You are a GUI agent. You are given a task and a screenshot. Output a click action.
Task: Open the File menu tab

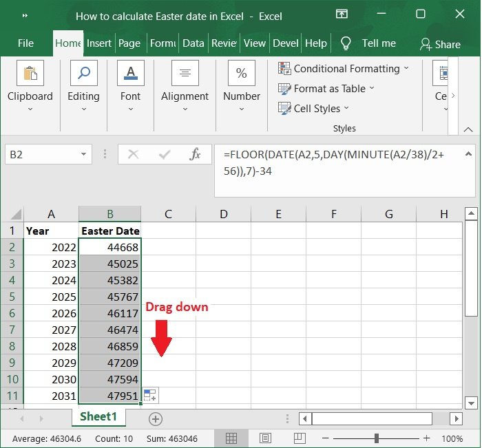[x=25, y=43]
